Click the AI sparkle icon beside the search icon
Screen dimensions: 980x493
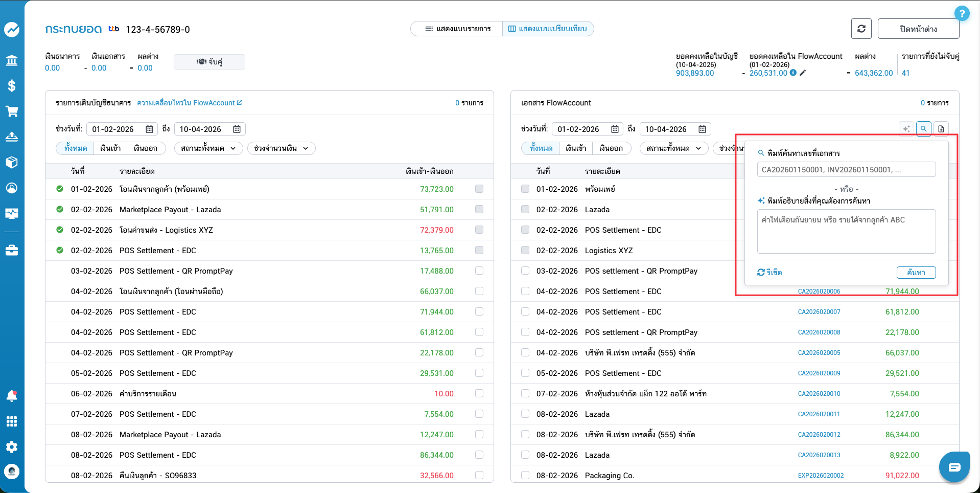(906, 129)
